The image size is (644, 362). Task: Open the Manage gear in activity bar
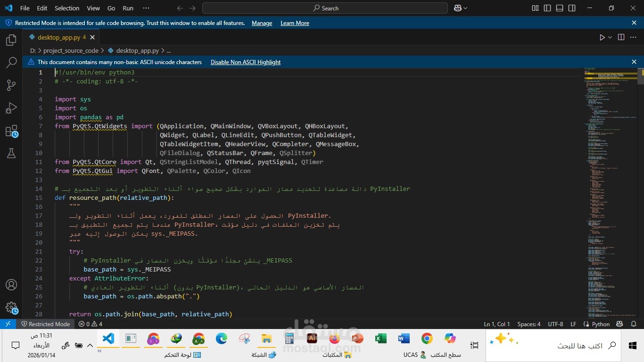coord(11,308)
